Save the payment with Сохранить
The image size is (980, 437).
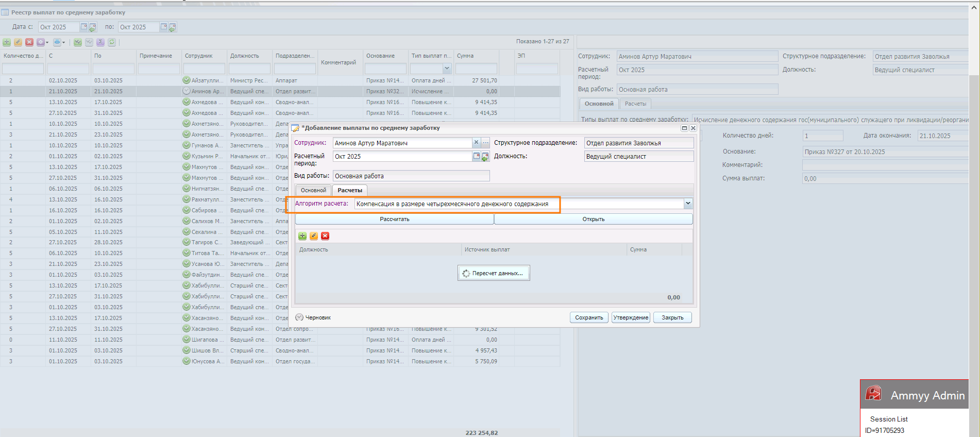pos(589,317)
